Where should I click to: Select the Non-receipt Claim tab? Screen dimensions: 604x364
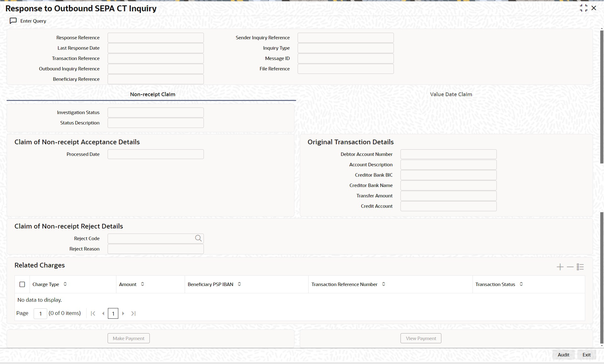coord(153,94)
